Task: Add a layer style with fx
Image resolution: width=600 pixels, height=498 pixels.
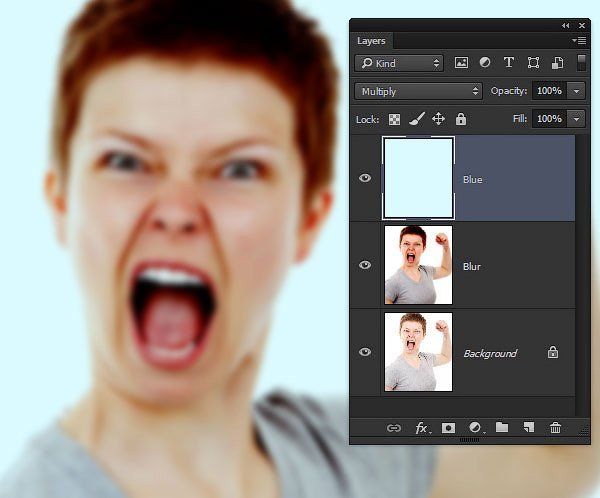Action: click(422, 428)
